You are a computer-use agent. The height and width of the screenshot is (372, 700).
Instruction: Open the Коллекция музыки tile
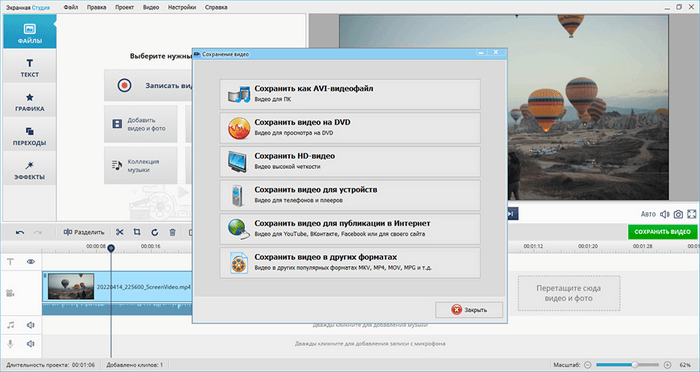141,166
